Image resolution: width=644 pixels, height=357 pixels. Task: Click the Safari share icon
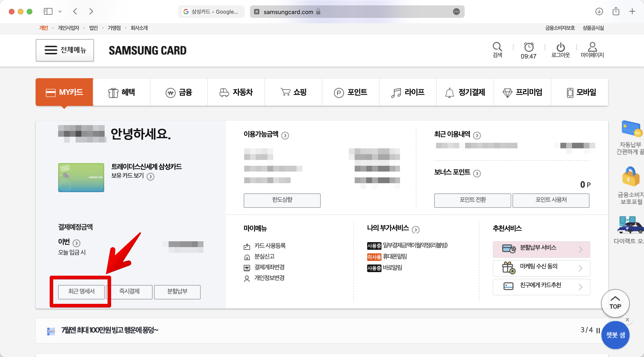pyautogui.click(x=616, y=11)
